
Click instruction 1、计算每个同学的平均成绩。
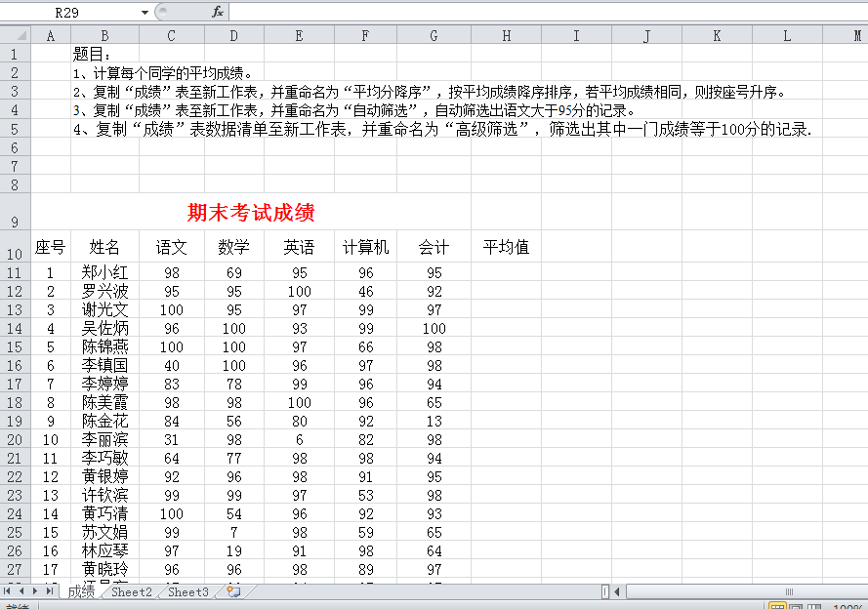tap(163, 73)
